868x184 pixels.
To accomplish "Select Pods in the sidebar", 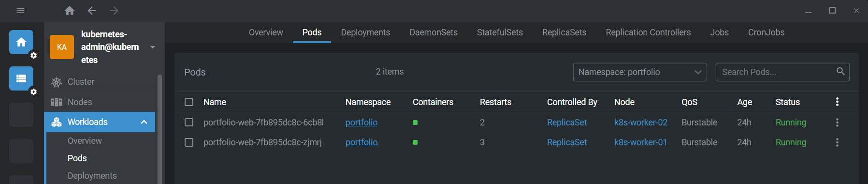I will click(77, 158).
